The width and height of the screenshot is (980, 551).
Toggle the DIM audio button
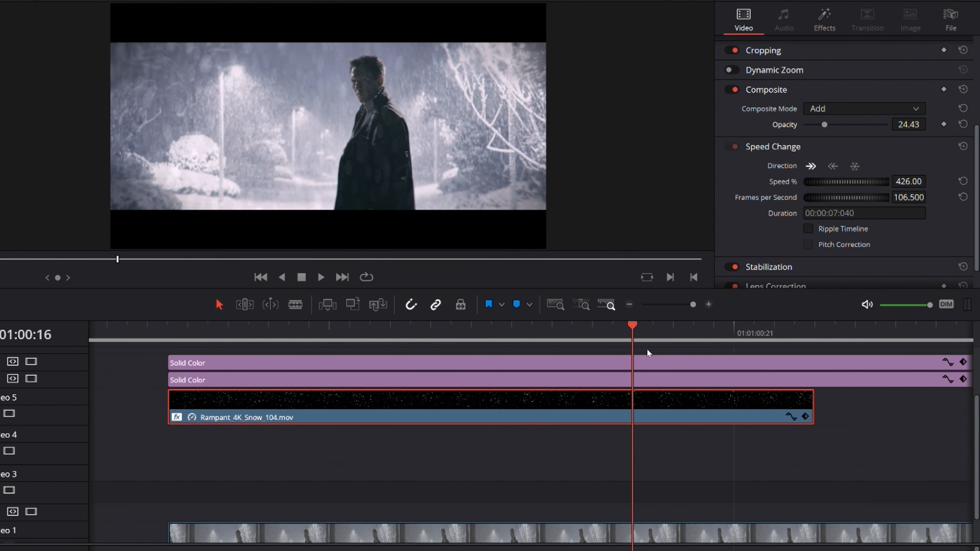[x=946, y=304]
